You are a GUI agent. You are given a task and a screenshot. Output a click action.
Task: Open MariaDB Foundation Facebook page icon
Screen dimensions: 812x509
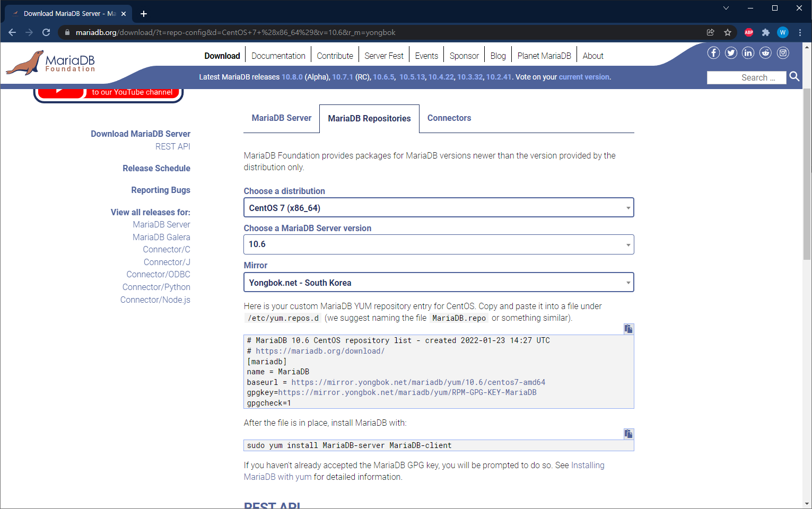pos(713,52)
